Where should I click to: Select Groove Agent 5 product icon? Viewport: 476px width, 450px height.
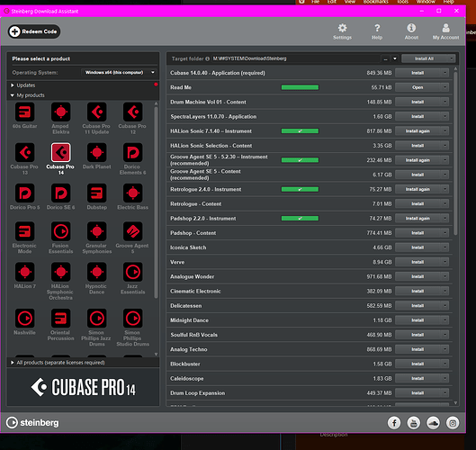click(x=132, y=231)
